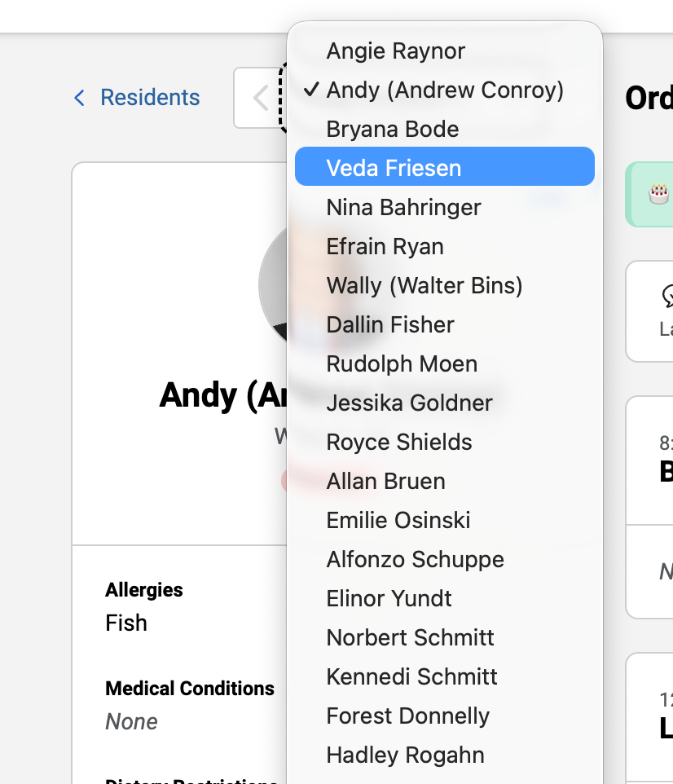
Task: Select Norbert Schmitt in the list
Action: click(x=410, y=637)
